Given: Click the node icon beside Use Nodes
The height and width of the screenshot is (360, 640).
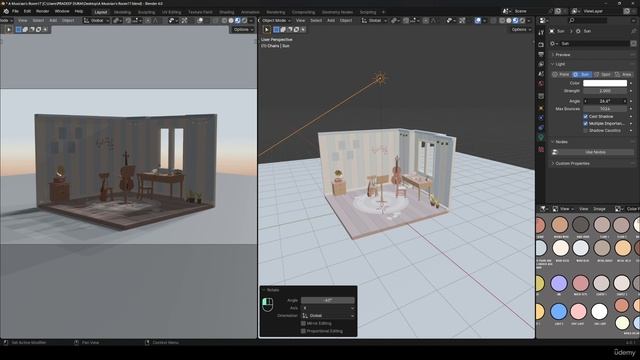Looking at the screenshot, I should pos(555,152).
